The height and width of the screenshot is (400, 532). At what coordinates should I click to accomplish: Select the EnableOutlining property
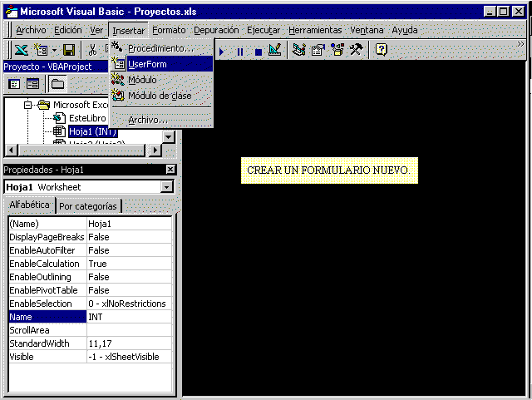click(47, 277)
